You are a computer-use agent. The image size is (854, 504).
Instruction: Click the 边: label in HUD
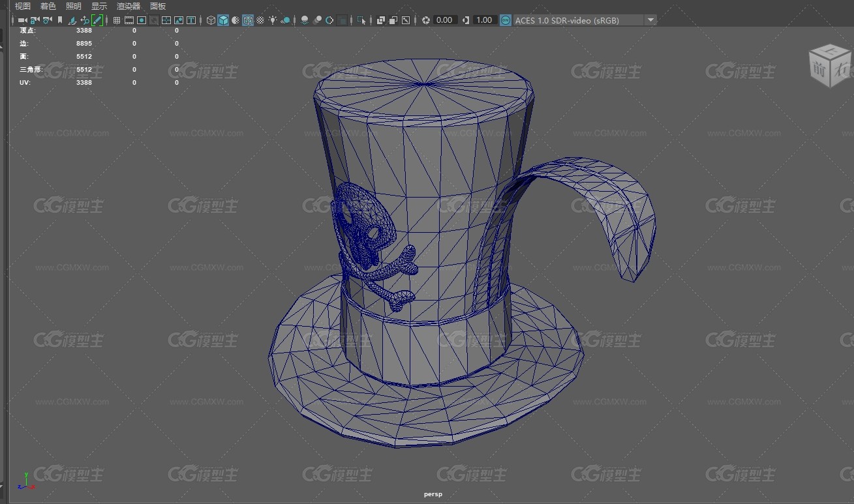25,43
